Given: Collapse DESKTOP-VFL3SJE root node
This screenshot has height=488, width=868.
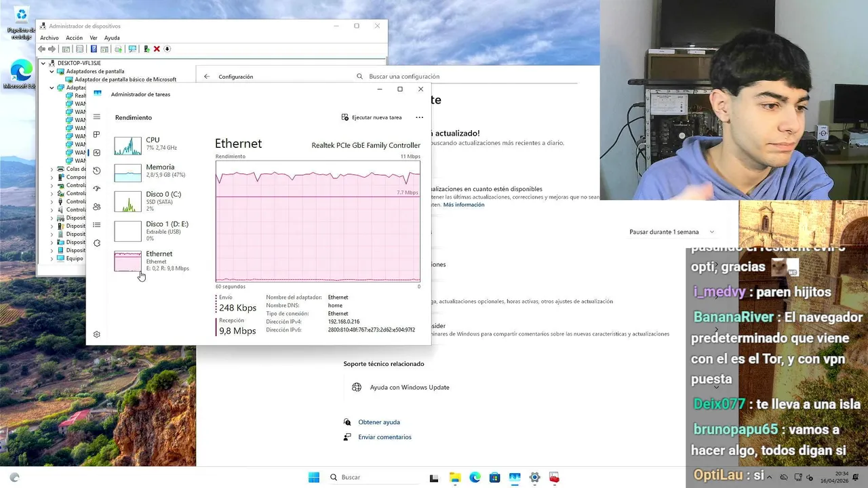Looking at the screenshot, I should click(x=43, y=63).
